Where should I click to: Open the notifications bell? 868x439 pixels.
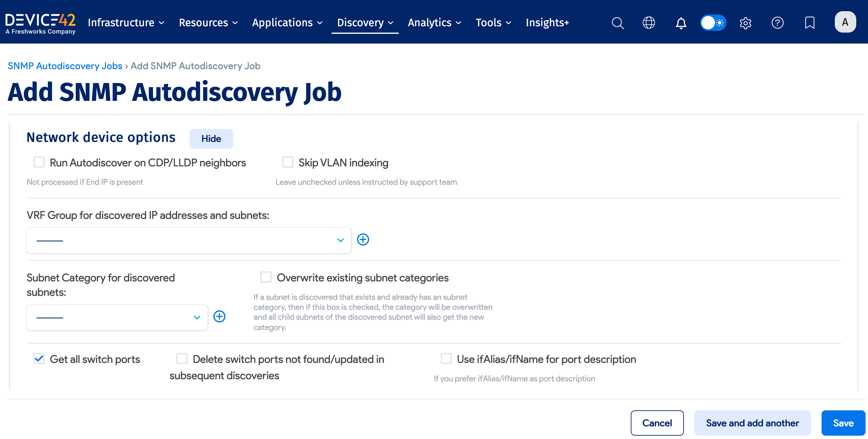pos(681,23)
